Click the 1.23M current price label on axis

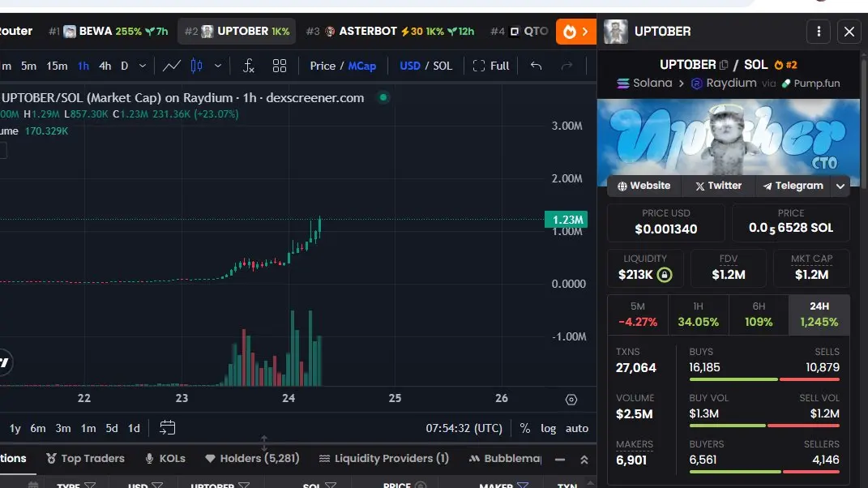567,220
